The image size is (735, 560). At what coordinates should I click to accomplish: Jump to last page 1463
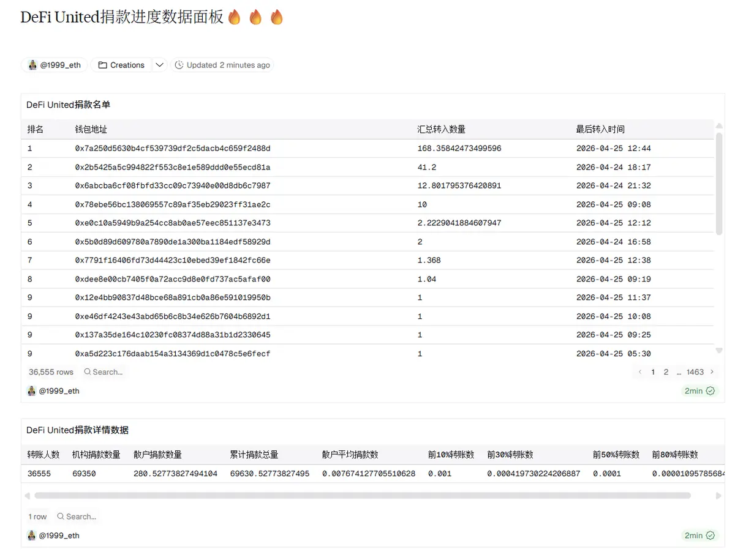coord(695,372)
